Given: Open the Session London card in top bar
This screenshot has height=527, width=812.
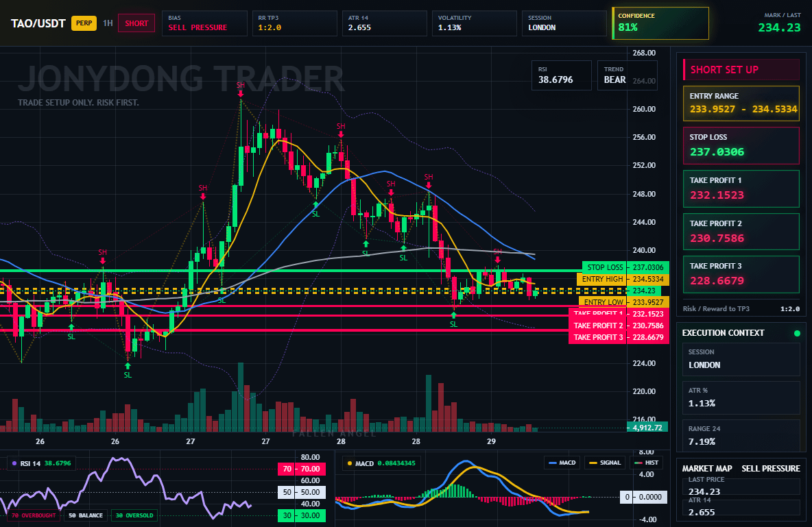Looking at the screenshot, I should 564,23.
